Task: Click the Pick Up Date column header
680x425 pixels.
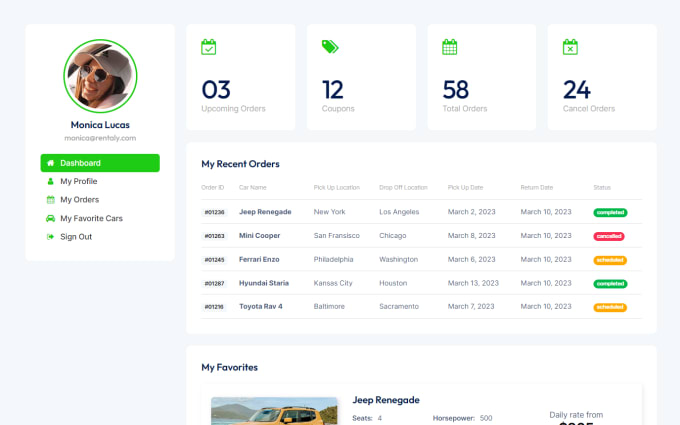Action: tap(465, 187)
